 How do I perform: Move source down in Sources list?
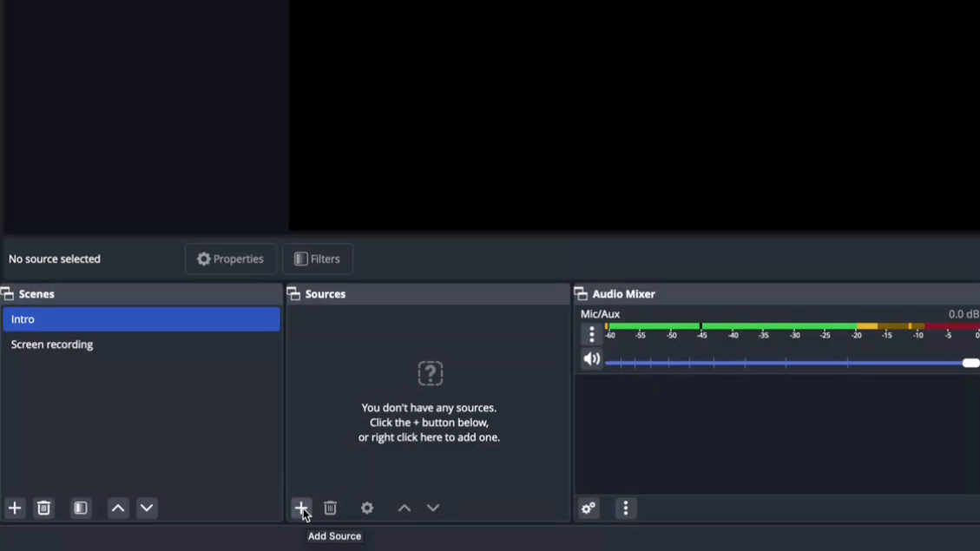click(433, 508)
